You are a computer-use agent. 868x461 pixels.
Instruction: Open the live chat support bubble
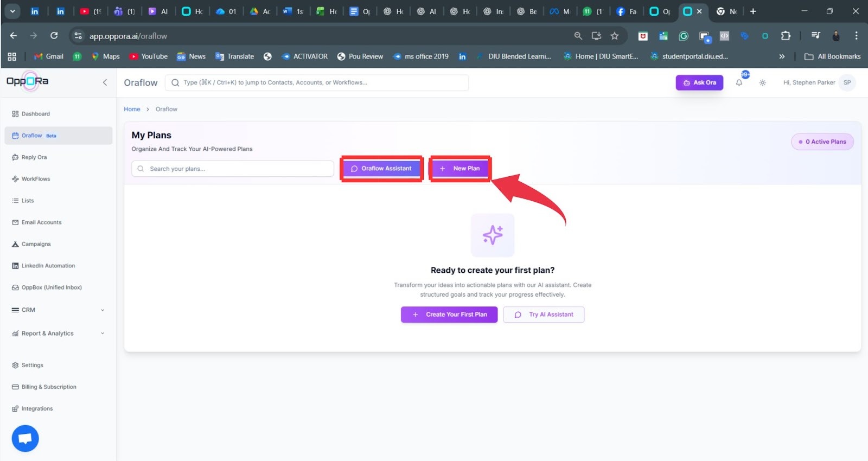click(25, 438)
